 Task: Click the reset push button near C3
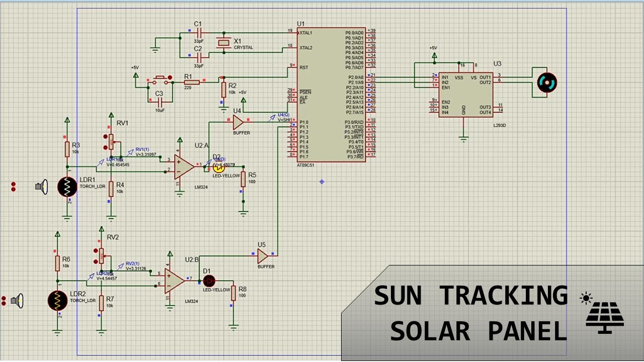(x=160, y=80)
